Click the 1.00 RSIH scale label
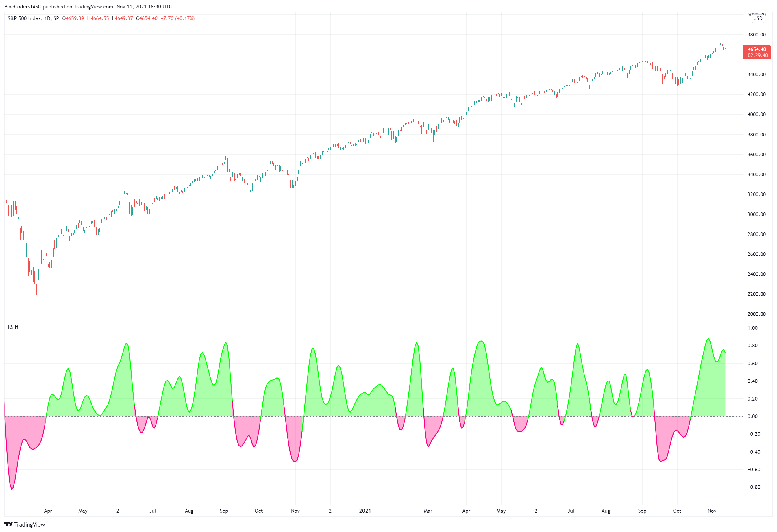Screen dimensions: 777x532 click(x=753, y=328)
